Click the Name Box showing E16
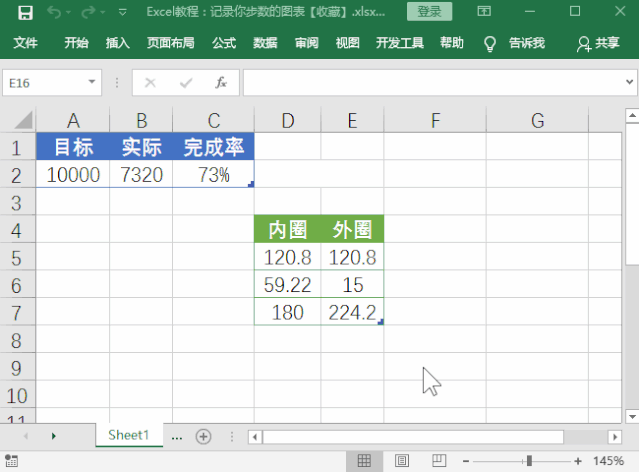639x472 pixels. [x=44, y=83]
